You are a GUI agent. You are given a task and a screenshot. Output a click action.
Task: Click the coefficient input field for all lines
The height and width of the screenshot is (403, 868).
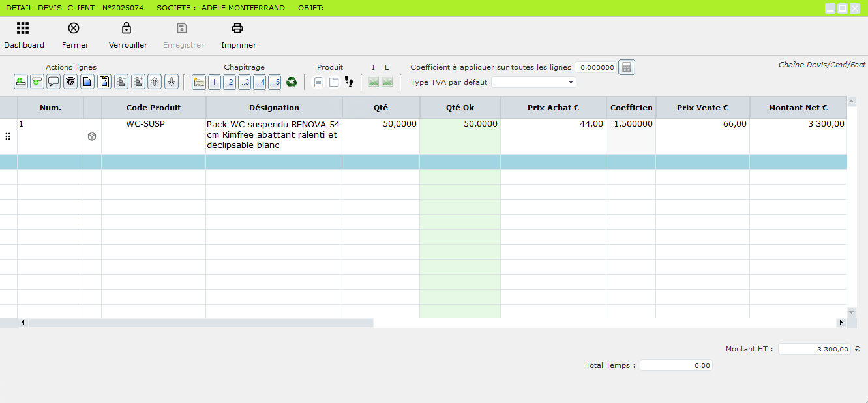coord(595,67)
